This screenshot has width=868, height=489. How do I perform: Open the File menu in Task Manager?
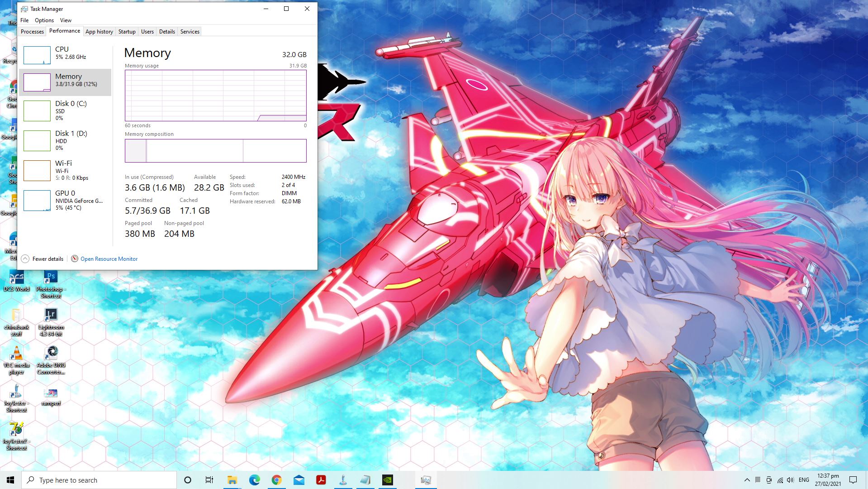coord(24,20)
